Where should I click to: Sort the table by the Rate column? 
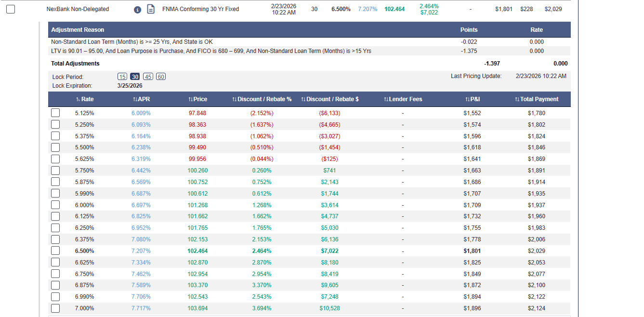85,99
